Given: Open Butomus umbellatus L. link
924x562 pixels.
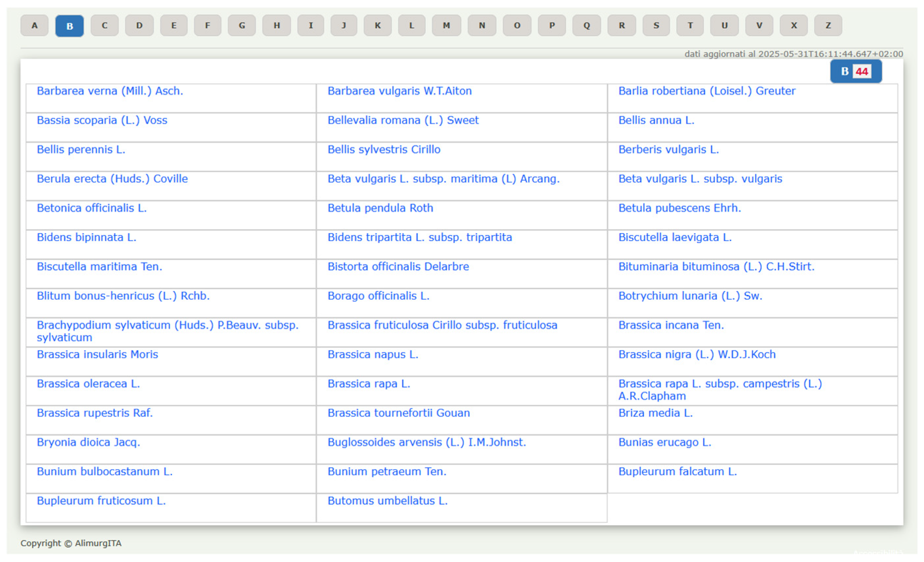Looking at the screenshot, I should click(387, 501).
